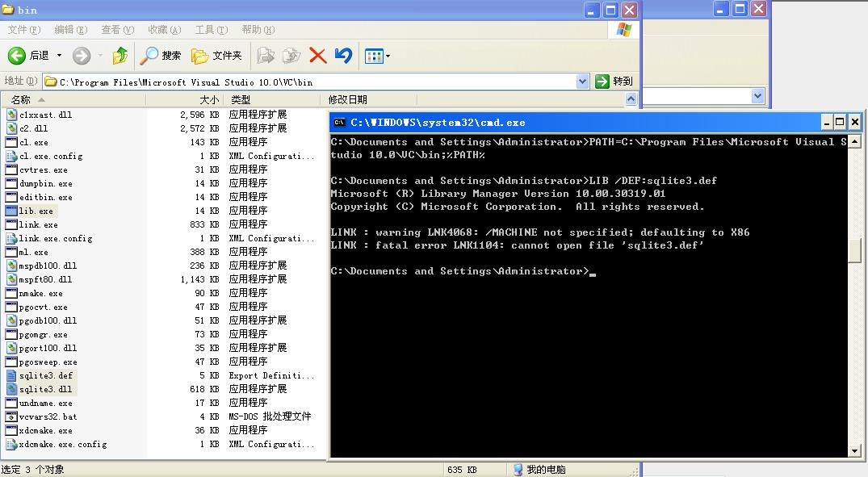Viewport: 868px width, 477px height.
Task: Open the Favorites (收藏) menu
Action: pyautogui.click(x=165, y=29)
